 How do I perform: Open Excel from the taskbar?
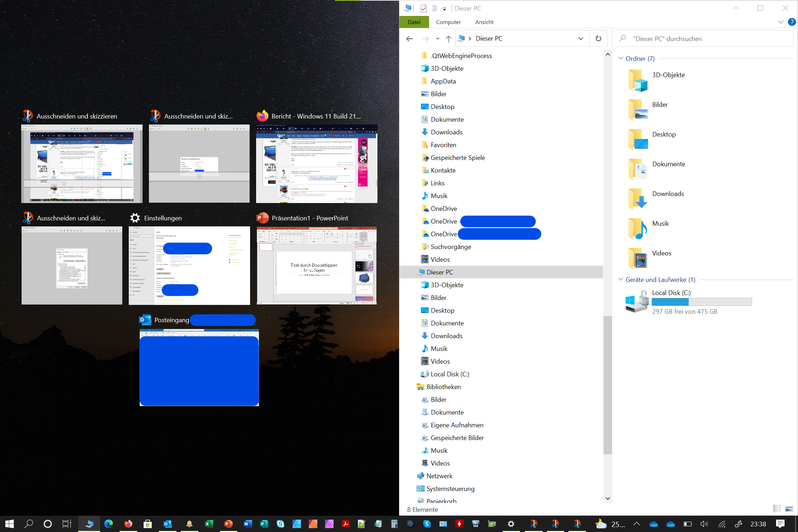(209, 524)
